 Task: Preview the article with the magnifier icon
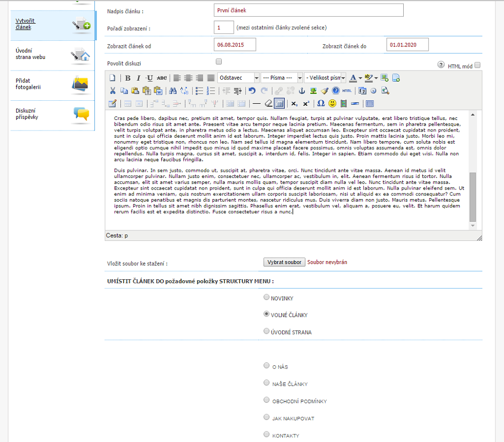(x=385, y=91)
